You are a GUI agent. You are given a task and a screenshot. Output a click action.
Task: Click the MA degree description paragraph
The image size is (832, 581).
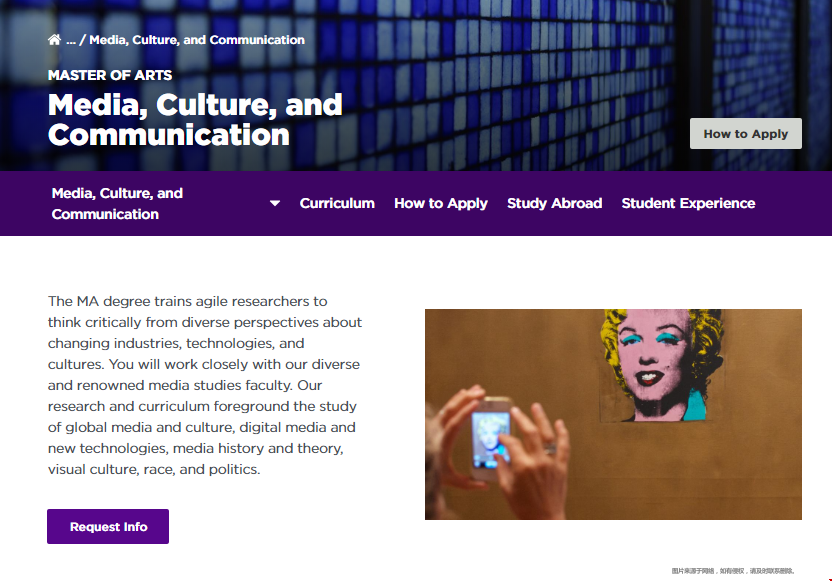pyautogui.click(x=205, y=385)
